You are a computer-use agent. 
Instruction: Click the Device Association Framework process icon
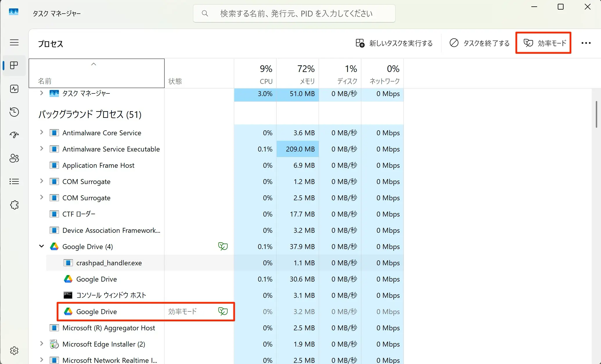click(x=54, y=230)
